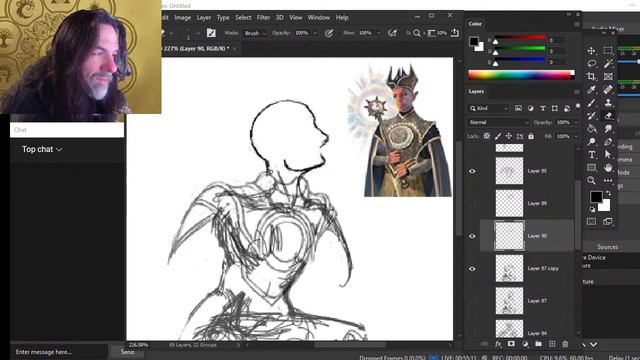Open the layer filter Kind dropdown
The width and height of the screenshot is (640, 360).
489,108
